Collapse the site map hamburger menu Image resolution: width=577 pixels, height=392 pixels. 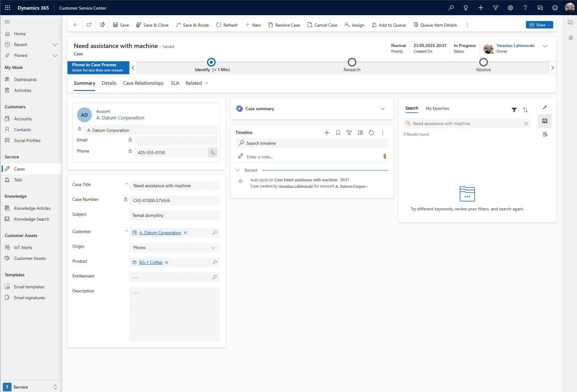click(7, 22)
